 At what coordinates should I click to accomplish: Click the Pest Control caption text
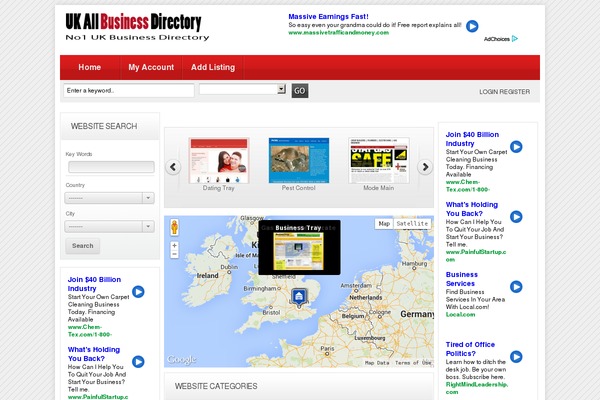point(298,188)
